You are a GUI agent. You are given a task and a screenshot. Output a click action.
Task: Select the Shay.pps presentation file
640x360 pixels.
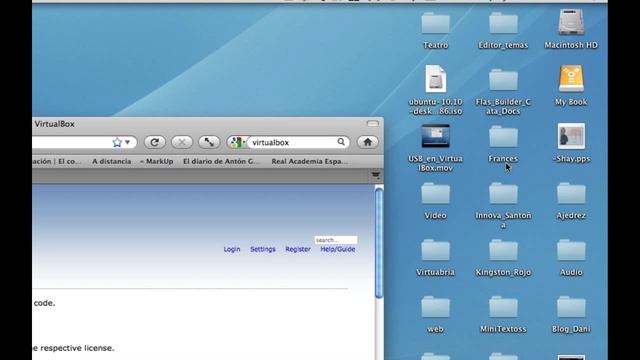(571, 136)
